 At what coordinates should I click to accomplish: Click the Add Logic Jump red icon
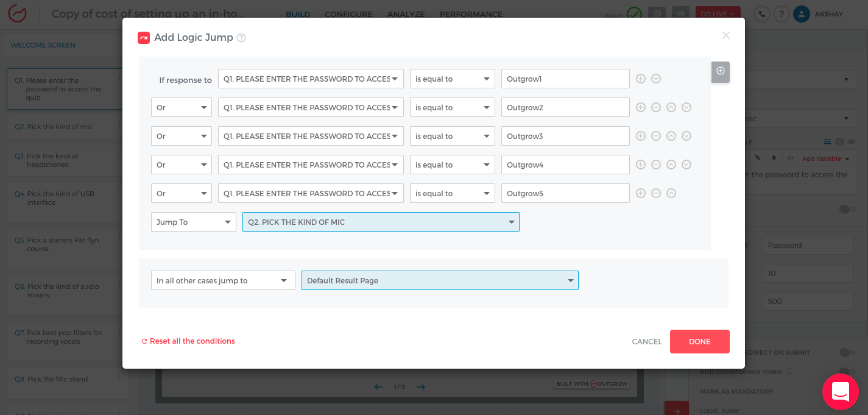(x=144, y=38)
